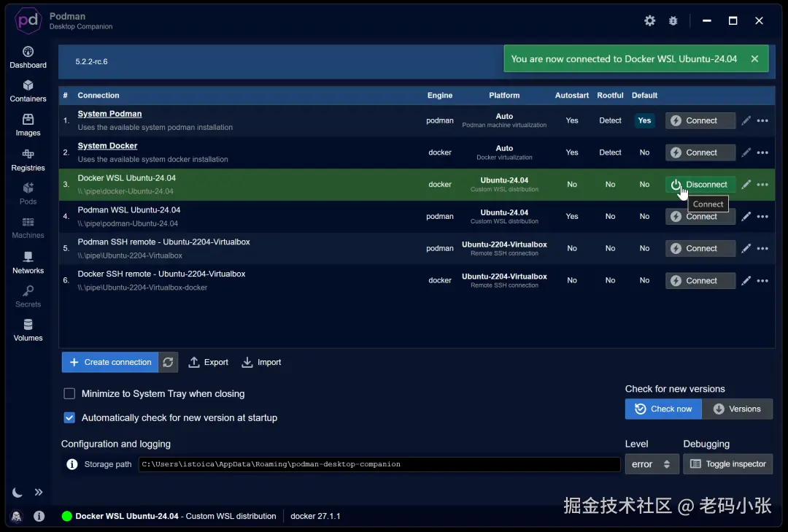The height and width of the screenshot is (532, 788).
Task: Enable Minimize to System Tray when closing
Action: point(69,394)
